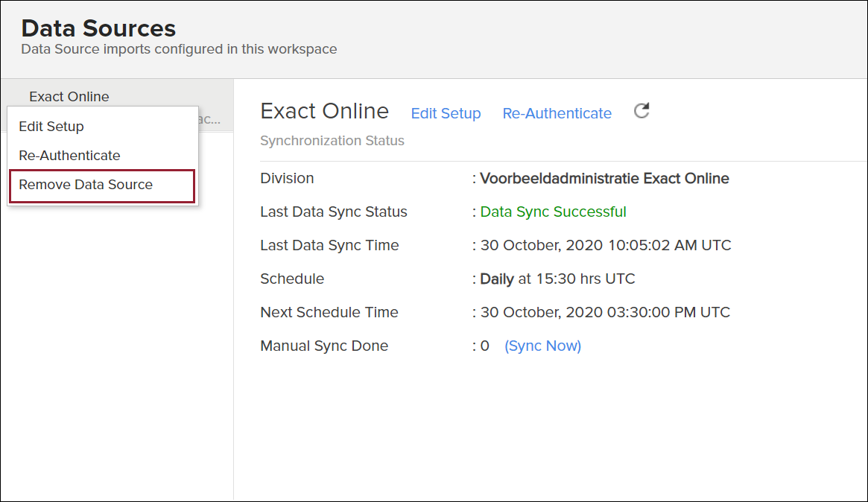Open the Edit Setup link beside the heading

(446, 113)
